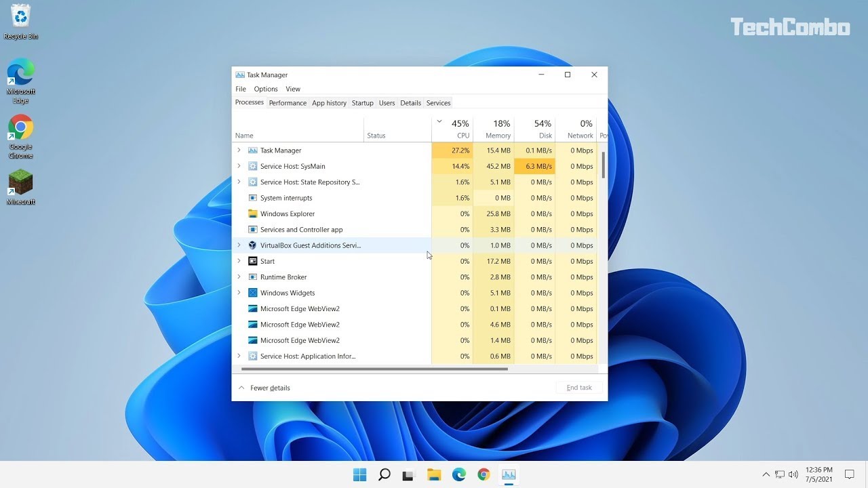Switch to the Startup tab
Screen dimensions: 868x488
click(363, 103)
